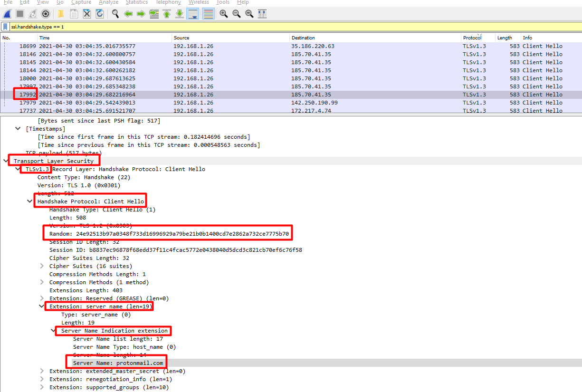The image size is (582, 392).
Task: Go to first packet arrow icon
Action: 167,14
